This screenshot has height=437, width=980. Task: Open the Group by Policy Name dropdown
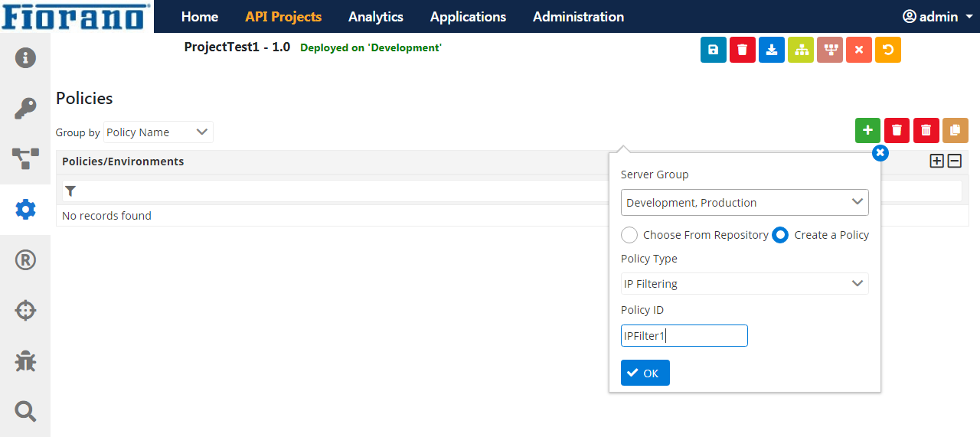pyautogui.click(x=158, y=132)
